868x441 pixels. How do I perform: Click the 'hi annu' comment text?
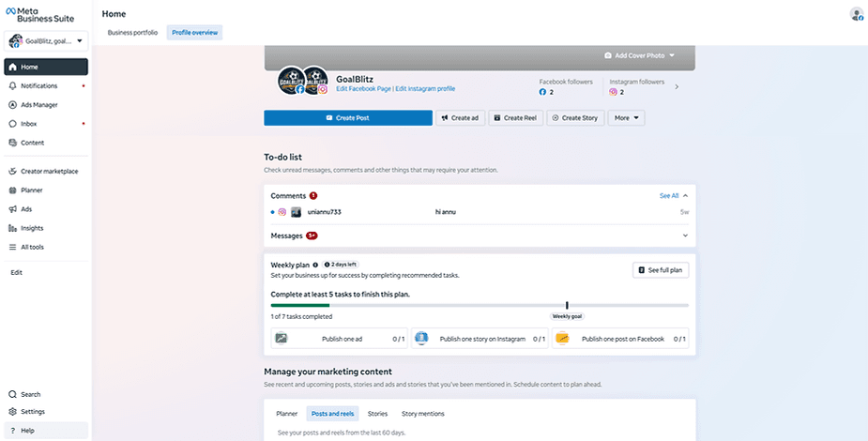[x=446, y=212]
